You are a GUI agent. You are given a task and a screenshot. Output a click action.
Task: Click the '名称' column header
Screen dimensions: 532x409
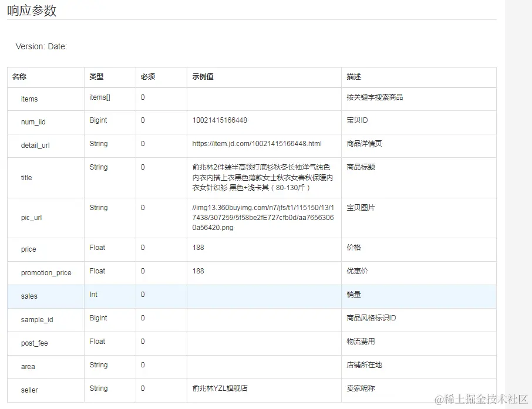[x=19, y=77]
